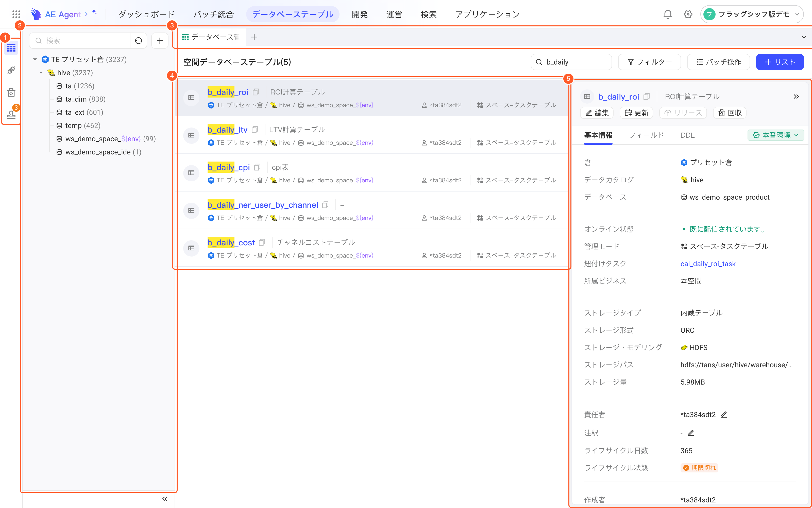Click the blue リスト button
This screenshot has height=508, width=812.
[x=780, y=62]
